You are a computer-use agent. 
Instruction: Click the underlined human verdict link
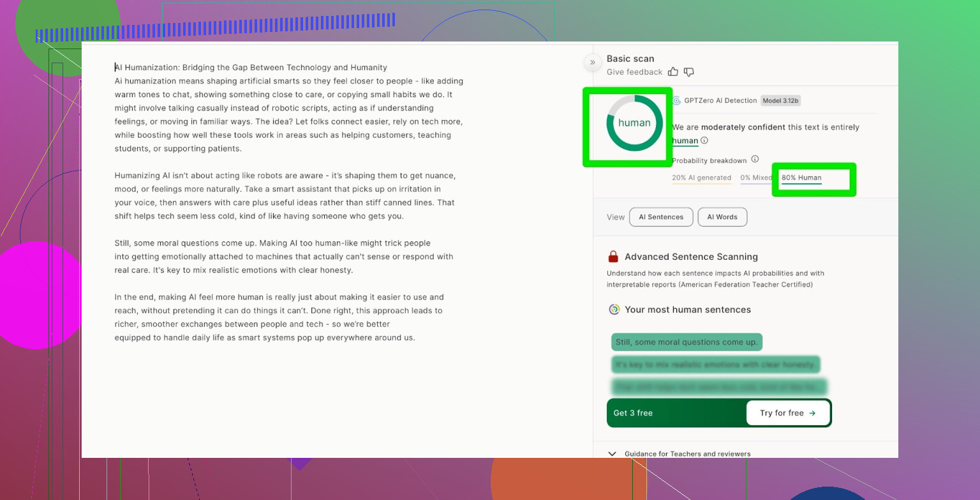point(685,140)
